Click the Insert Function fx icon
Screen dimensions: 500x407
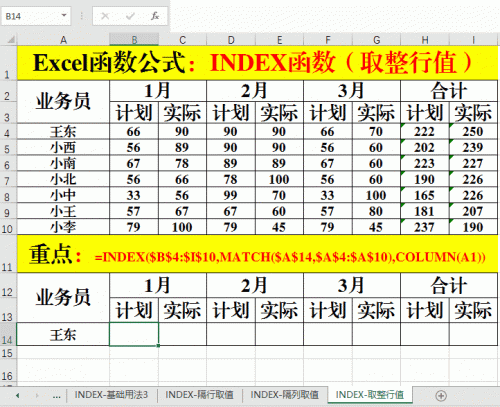[155, 16]
